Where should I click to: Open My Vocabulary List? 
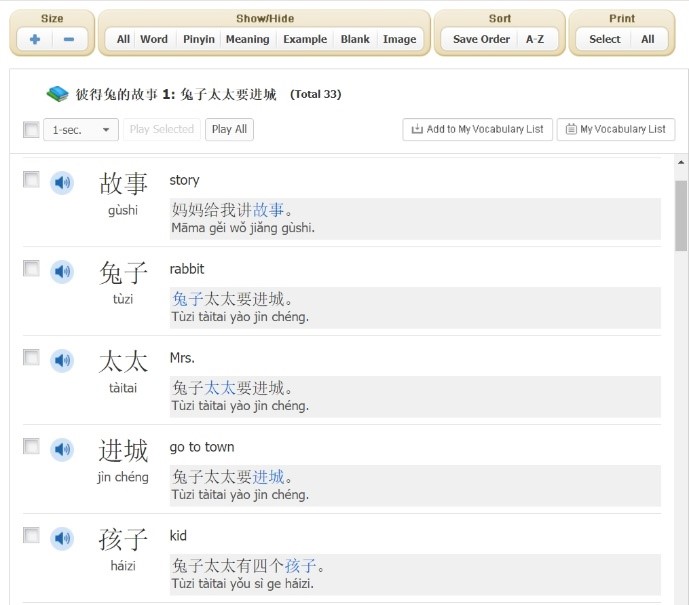[615, 130]
